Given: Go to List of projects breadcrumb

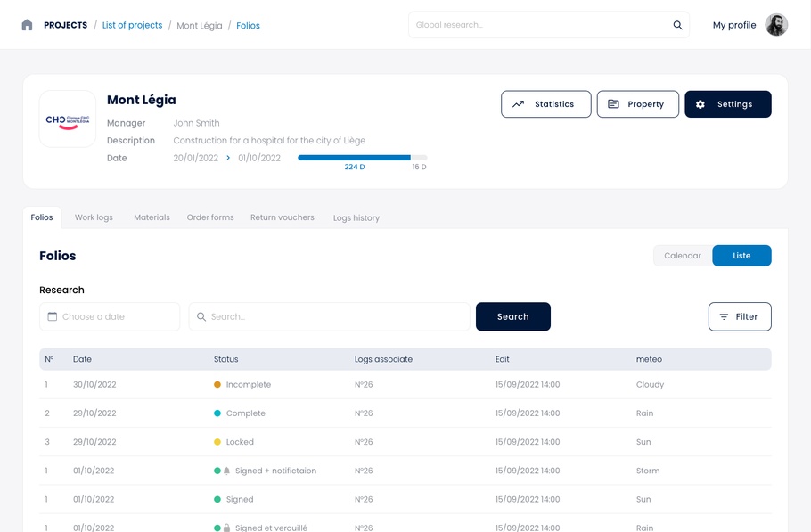Looking at the screenshot, I should click(132, 25).
